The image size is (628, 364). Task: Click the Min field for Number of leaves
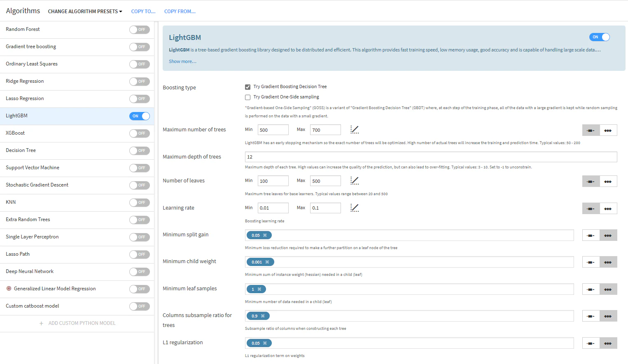(x=273, y=181)
